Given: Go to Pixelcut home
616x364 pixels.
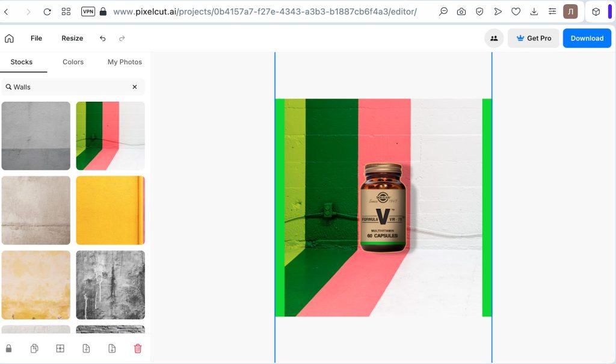Looking at the screenshot, I should point(9,38).
